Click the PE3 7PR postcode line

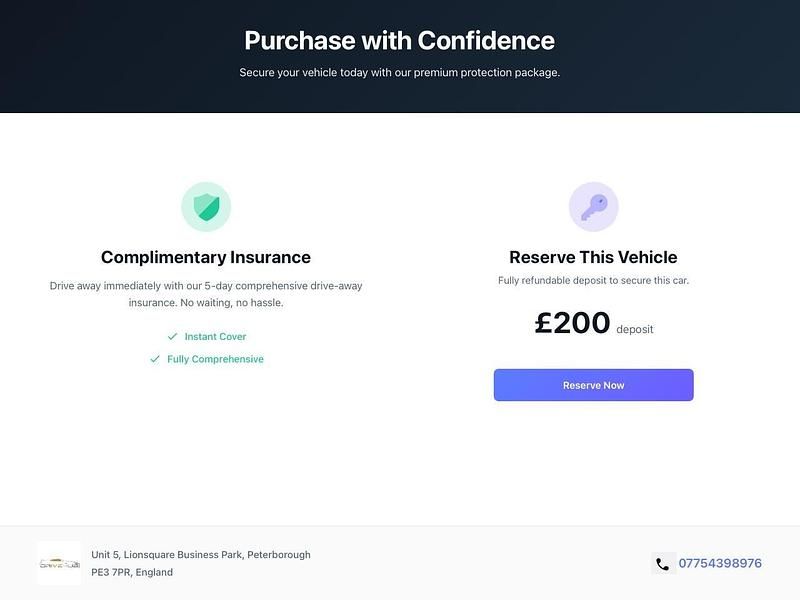coord(132,573)
